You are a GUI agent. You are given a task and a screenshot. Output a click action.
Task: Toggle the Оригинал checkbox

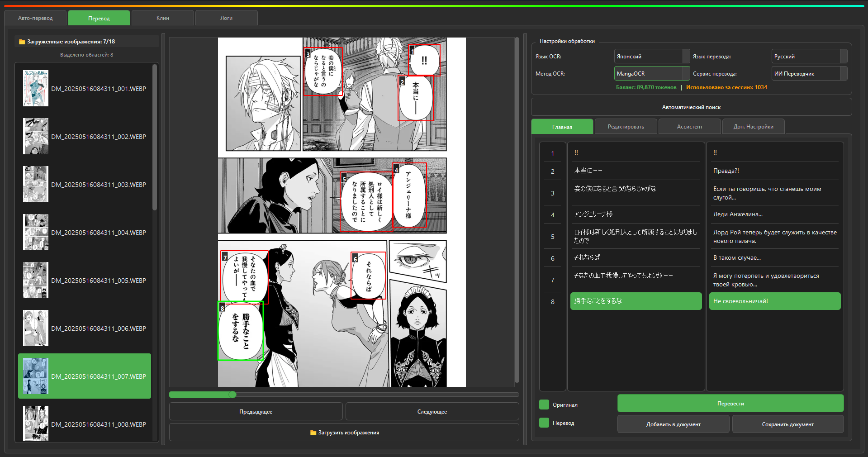coord(544,405)
